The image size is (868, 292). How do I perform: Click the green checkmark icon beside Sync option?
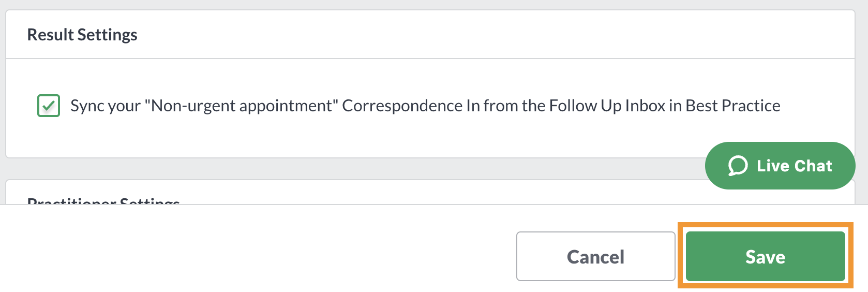pos(49,106)
